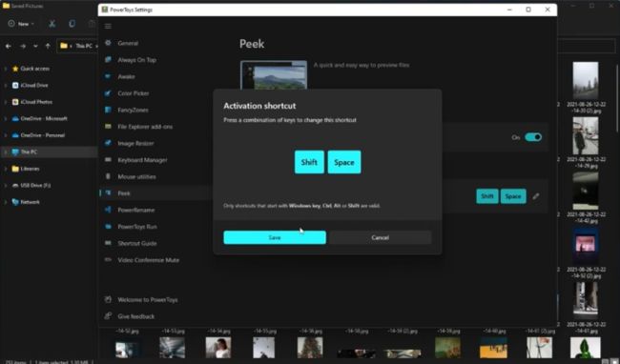Screen dimensions: 620x364
Task: Open File Explorer add-ons page
Action: [x=145, y=127]
